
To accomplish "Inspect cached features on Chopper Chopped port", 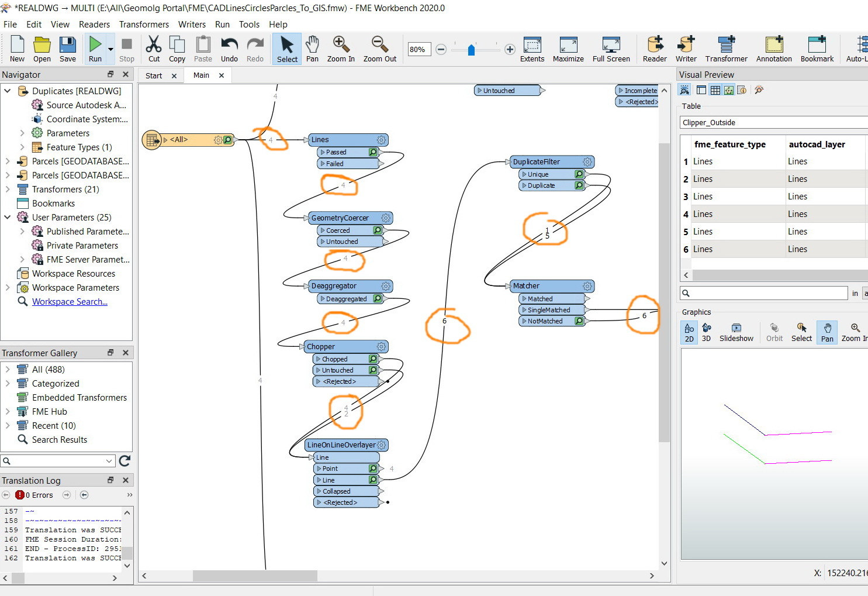I will (x=373, y=359).
